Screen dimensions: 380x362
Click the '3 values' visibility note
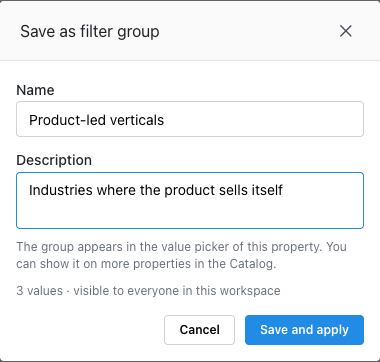coord(39,291)
